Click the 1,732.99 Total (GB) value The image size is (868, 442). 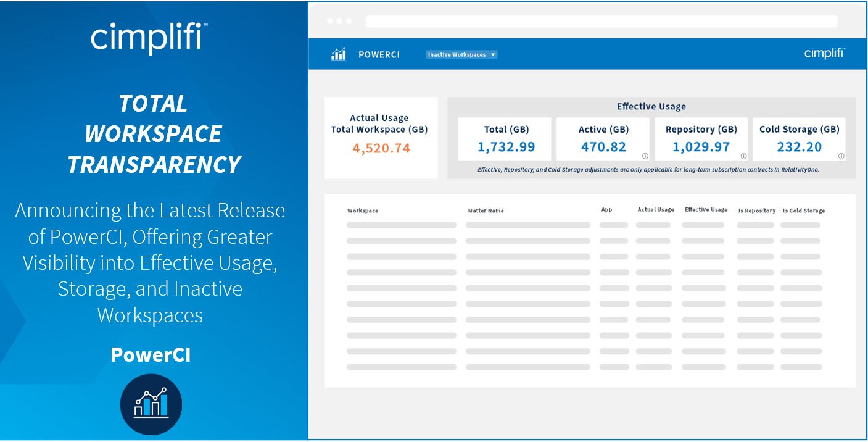pos(506,147)
